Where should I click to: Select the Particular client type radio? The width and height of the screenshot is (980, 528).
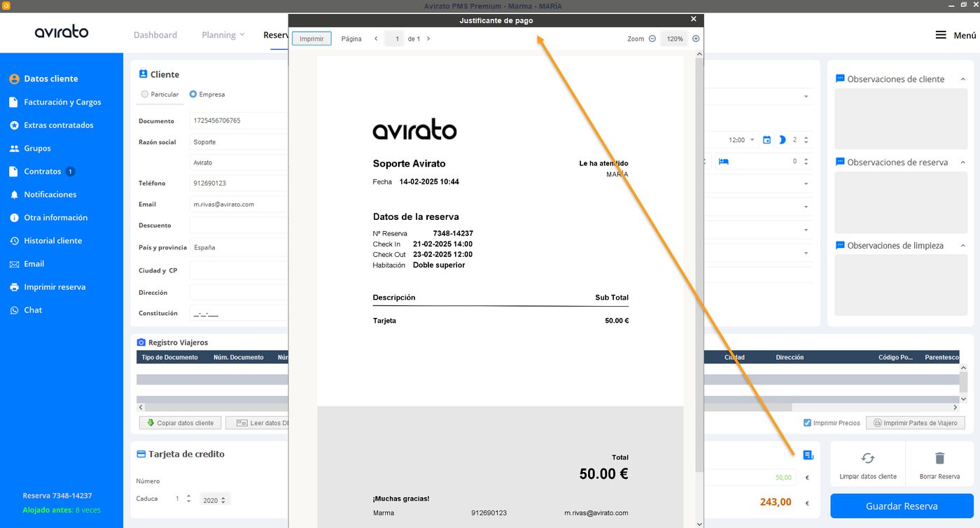[144, 94]
